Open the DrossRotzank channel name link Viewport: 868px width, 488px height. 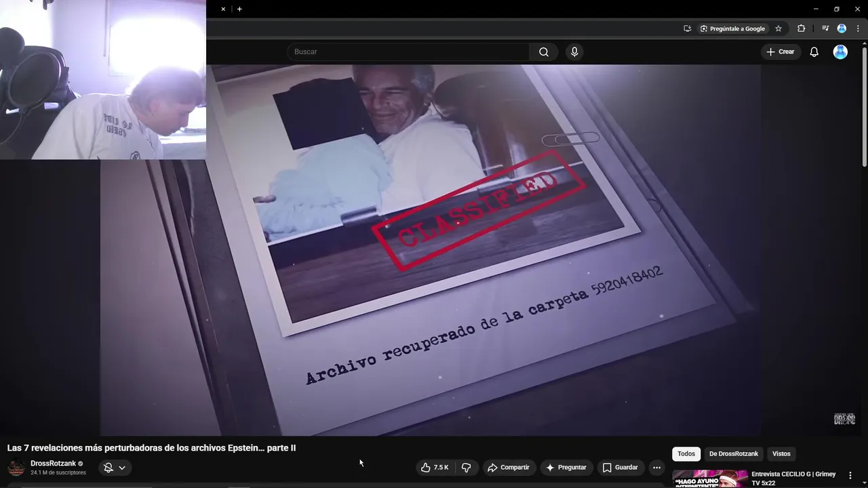tap(53, 464)
